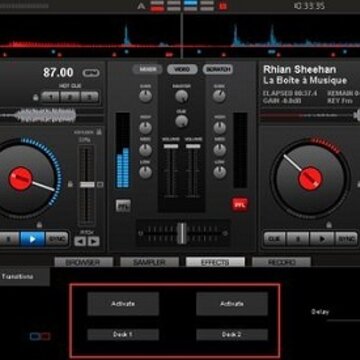This screenshot has width=360, height=360.
Task: Pause the right deck
Action: (298, 239)
